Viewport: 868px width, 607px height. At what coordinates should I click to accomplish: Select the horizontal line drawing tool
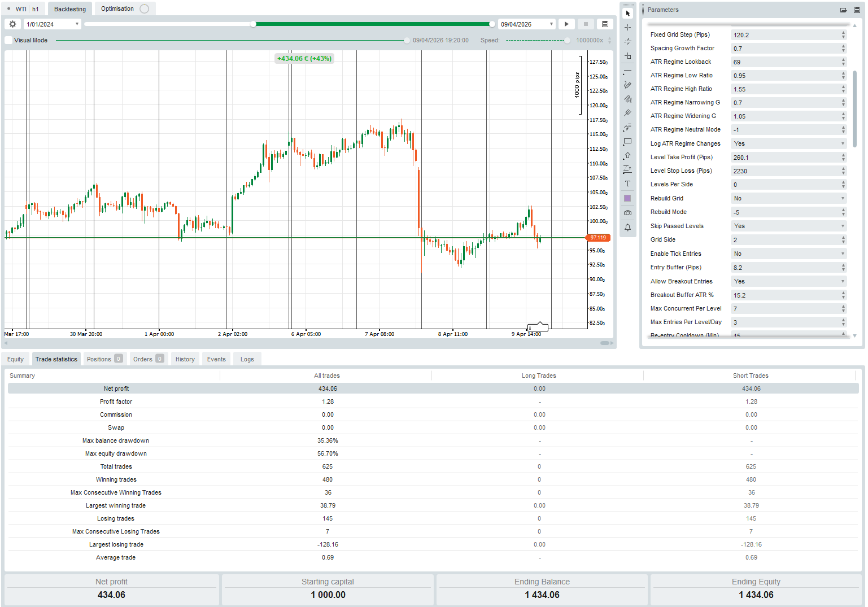click(x=627, y=71)
